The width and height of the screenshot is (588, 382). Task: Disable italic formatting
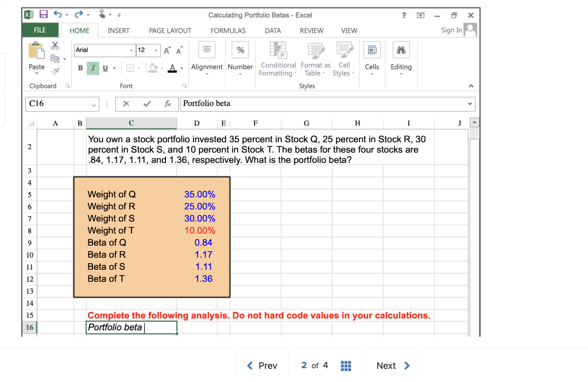pos(92,68)
